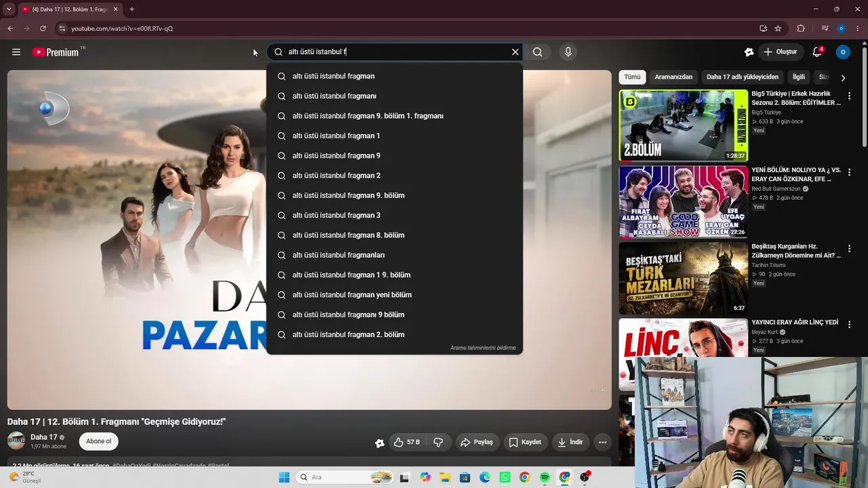Viewport: 868px width, 488px height.
Task: Select suggestion "altı üstü istanbul fragman 9. bölüm"
Action: (395, 196)
